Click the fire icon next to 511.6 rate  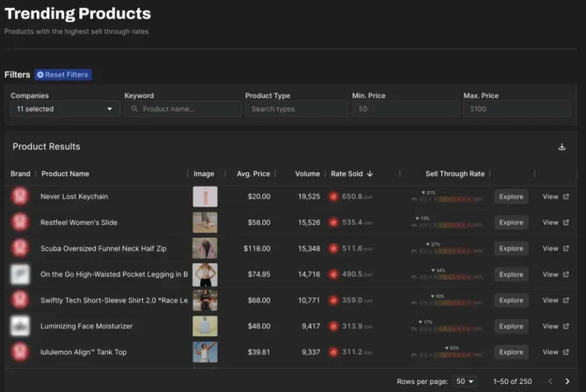click(x=333, y=248)
